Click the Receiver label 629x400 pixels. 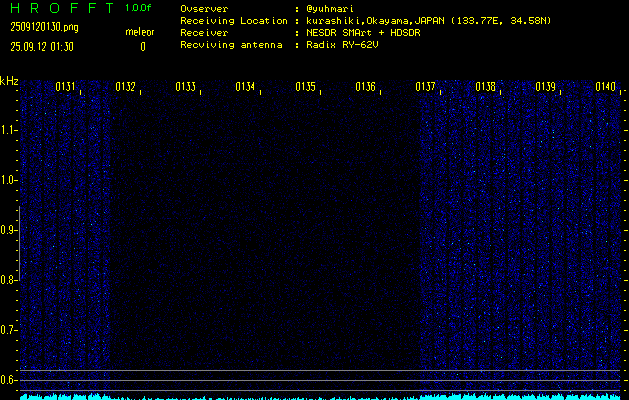click(204, 33)
